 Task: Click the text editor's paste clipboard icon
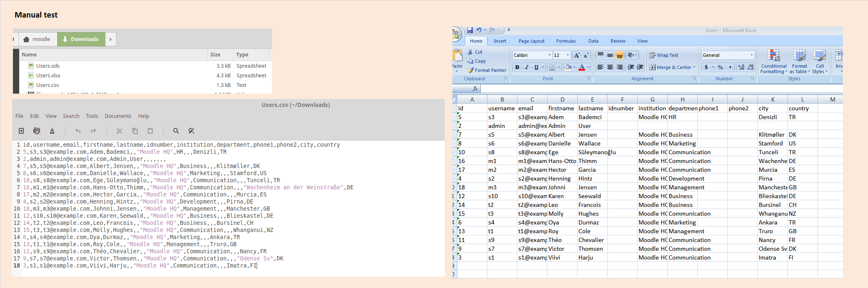pos(150,131)
